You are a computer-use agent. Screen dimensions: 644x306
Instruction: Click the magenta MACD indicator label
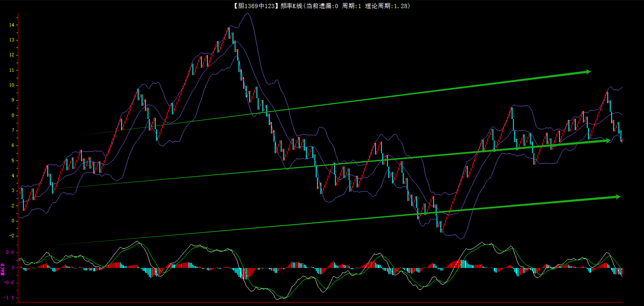(x=3, y=269)
